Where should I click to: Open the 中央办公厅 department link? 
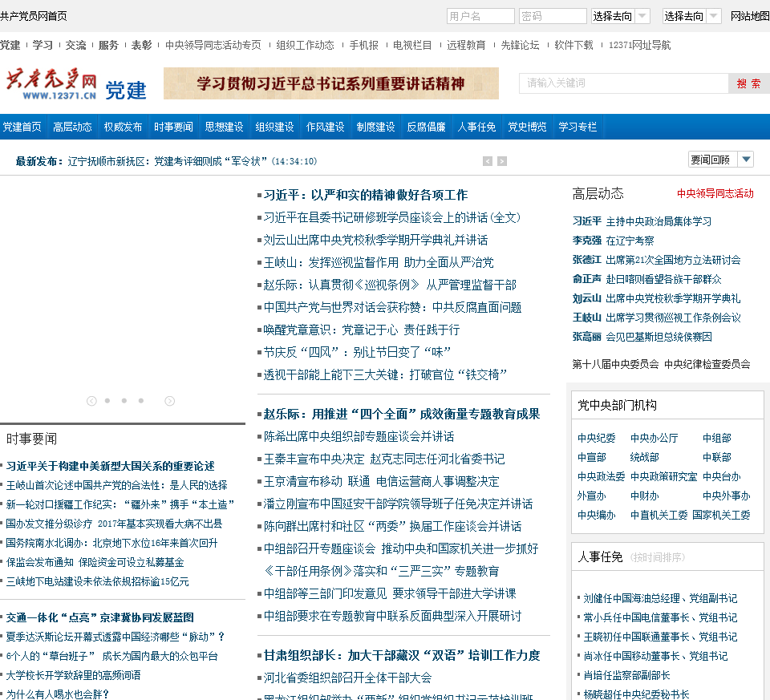(x=654, y=438)
